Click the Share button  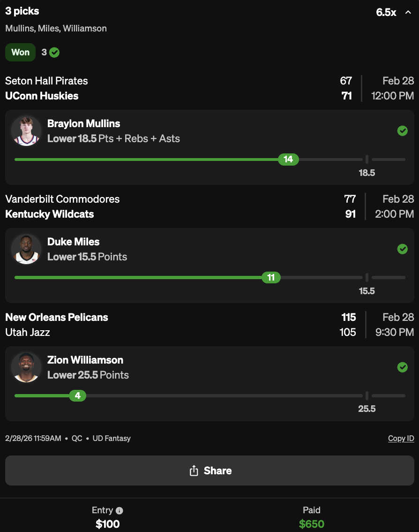tap(209, 471)
